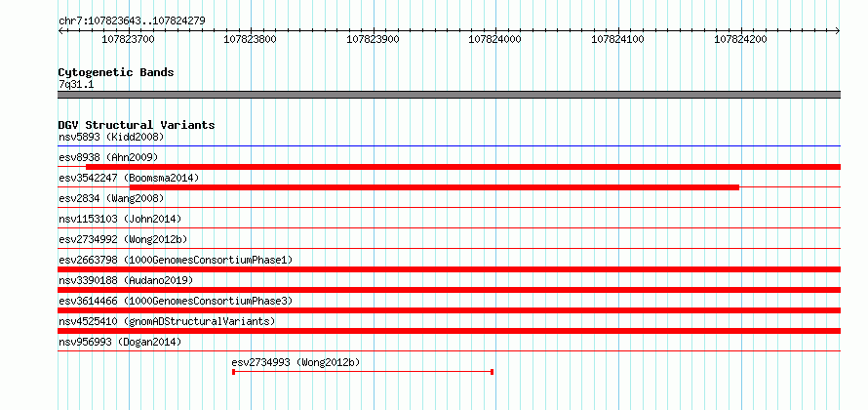Click ruler position 107823800
This screenshot has height=410, width=868.
tap(251, 39)
